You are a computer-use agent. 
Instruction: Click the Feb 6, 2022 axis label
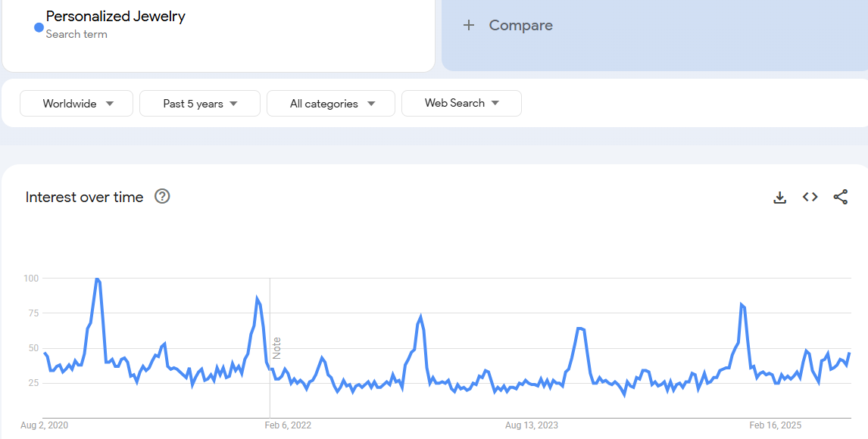288,425
